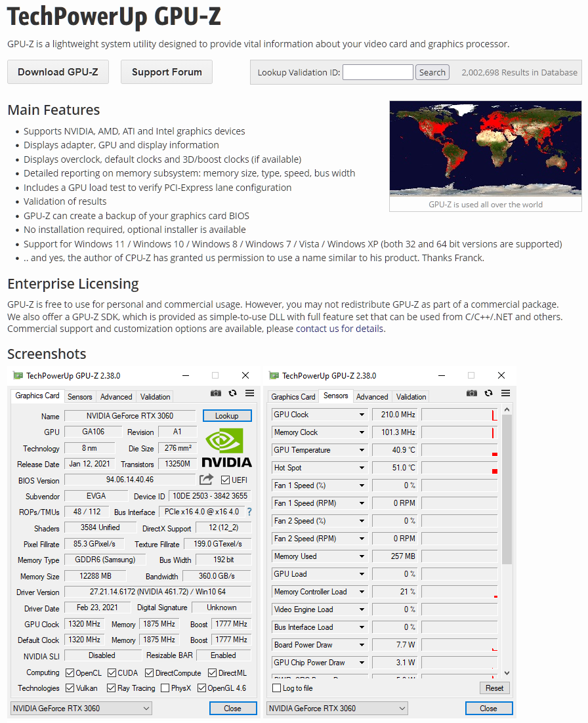Click GPU-Z app icon in left window title
Viewport: 588px width, 723px height.
click(x=18, y=375)
